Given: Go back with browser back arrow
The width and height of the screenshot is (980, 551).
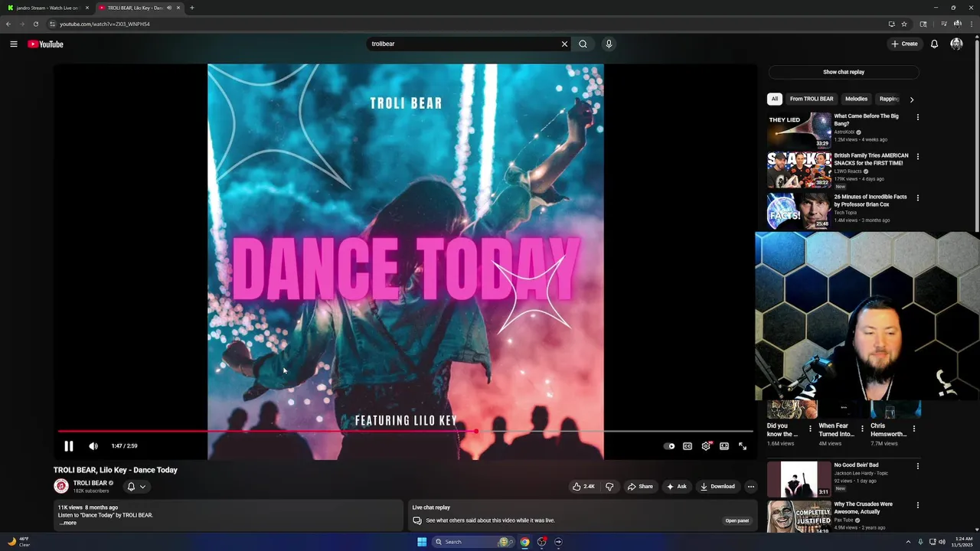Looking at the screenshot, I should pyautogui.click(x=8, y=24).
